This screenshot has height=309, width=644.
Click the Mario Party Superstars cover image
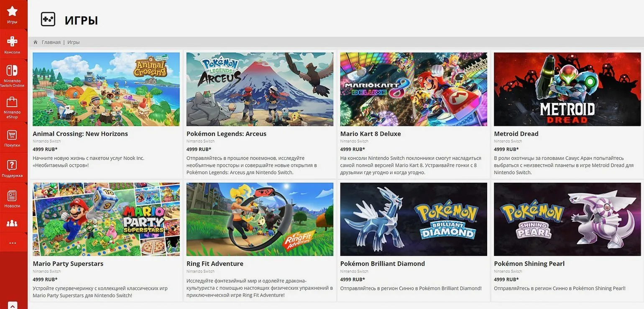click(106, 219)
